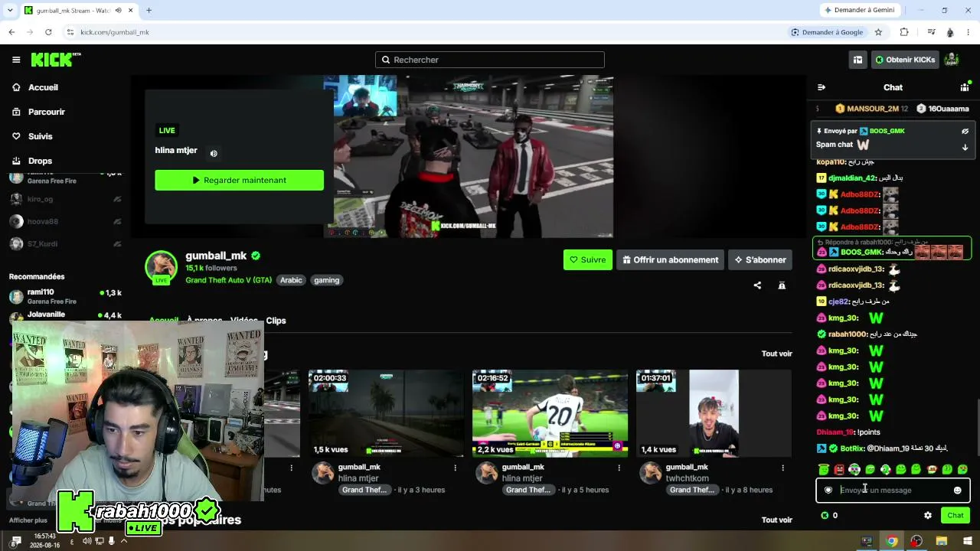This screenshot has height=551, width=980.
Task: Reload the page with the refresh icon
Action: point(48,32)
